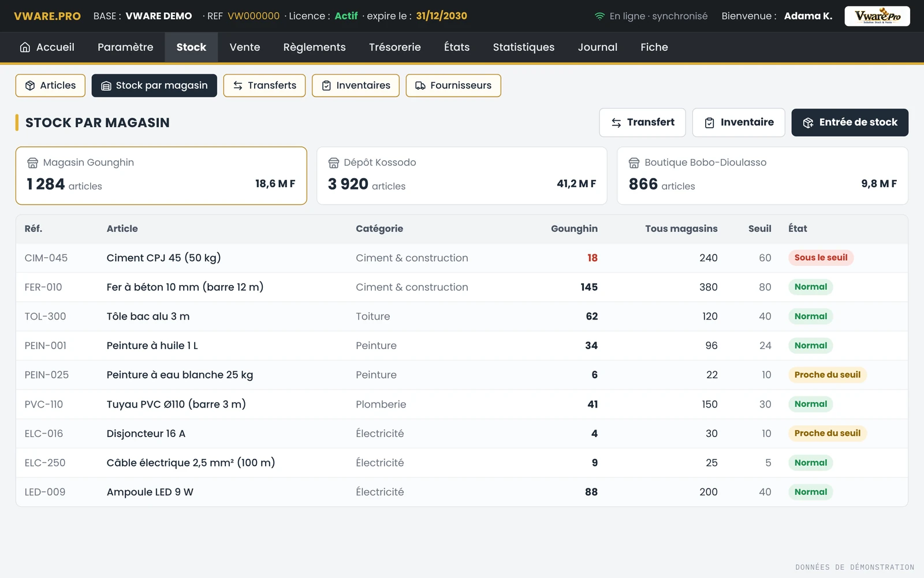
Task: Open the États menu
Action: [x=457, y=47]
